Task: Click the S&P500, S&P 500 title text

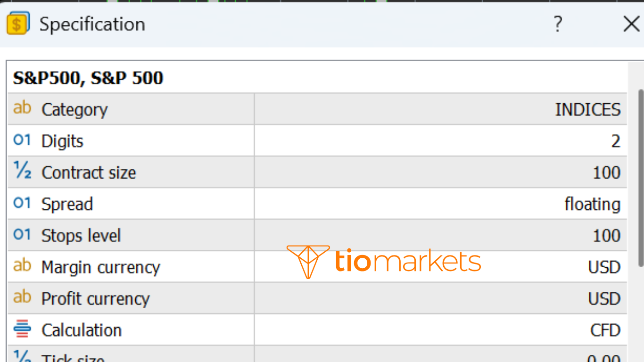Action: pyautogui.click(x=88, y=78)
